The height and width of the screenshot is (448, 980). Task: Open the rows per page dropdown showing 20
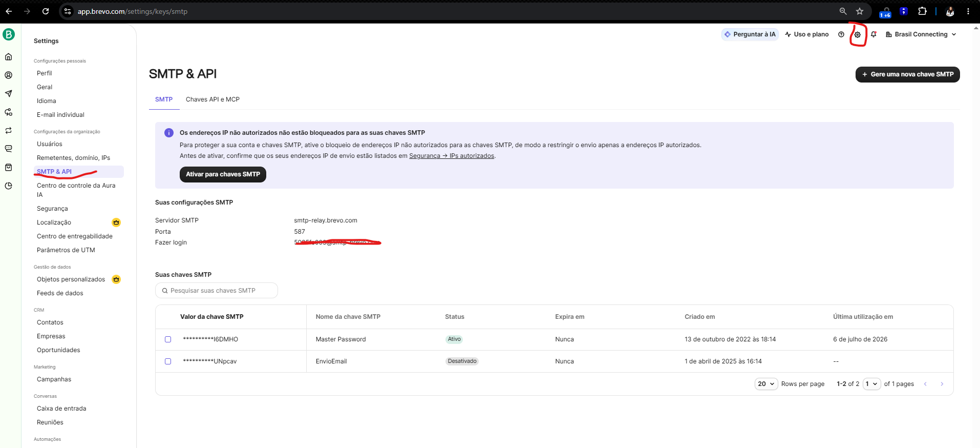pyautogui.click(x=766, y=384)
